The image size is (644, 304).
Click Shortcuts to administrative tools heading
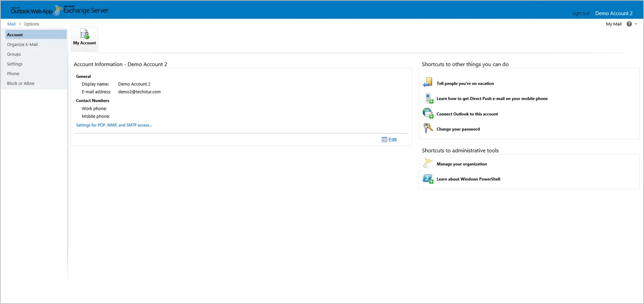[460, 151]
